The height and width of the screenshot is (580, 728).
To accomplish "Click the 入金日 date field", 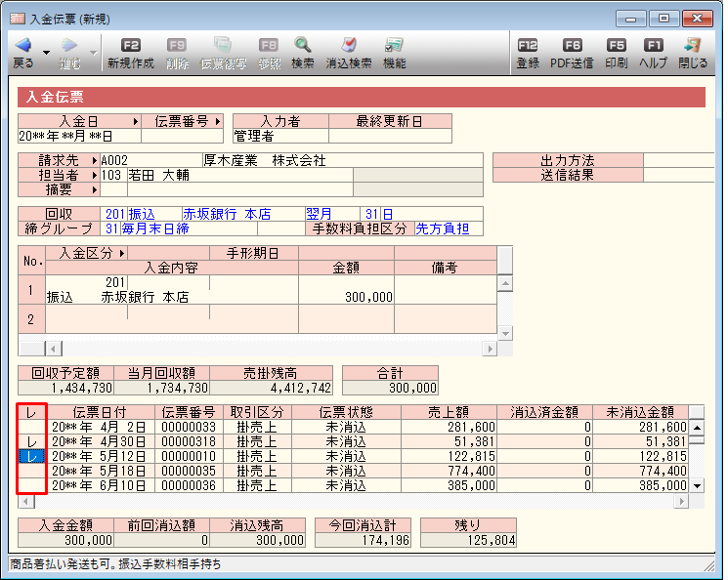I will [x=79, y=136].
